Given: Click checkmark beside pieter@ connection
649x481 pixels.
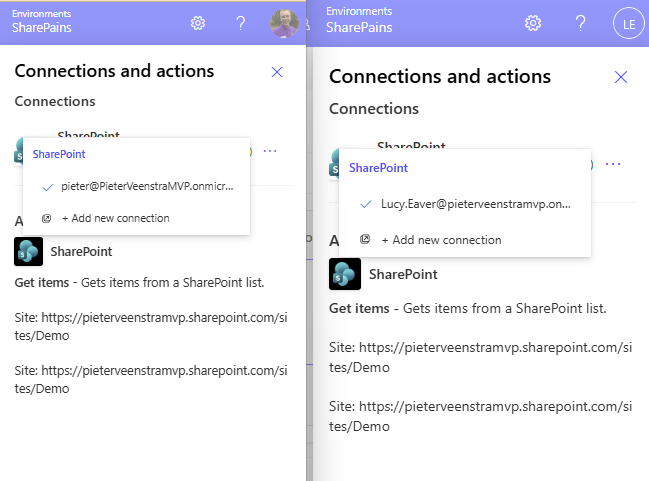Looking at the screenshot, I should [48, 188].
